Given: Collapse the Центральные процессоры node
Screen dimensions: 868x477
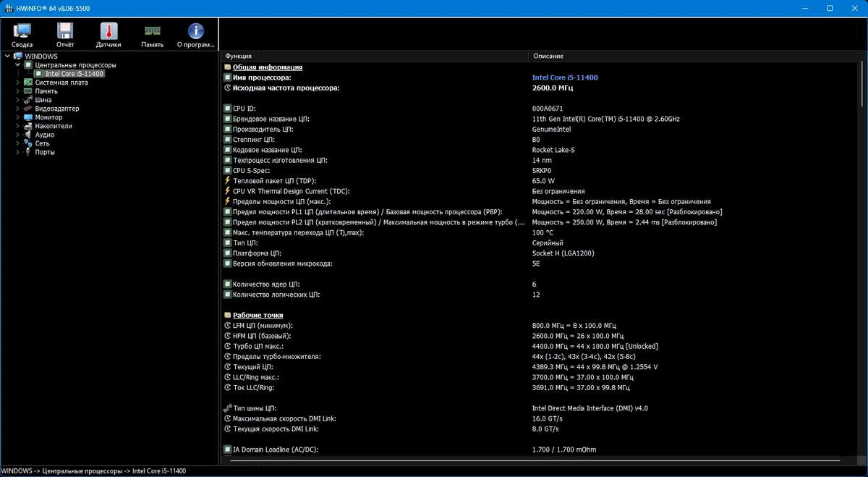Looking at the screenshot, I should tap(18, 64).
